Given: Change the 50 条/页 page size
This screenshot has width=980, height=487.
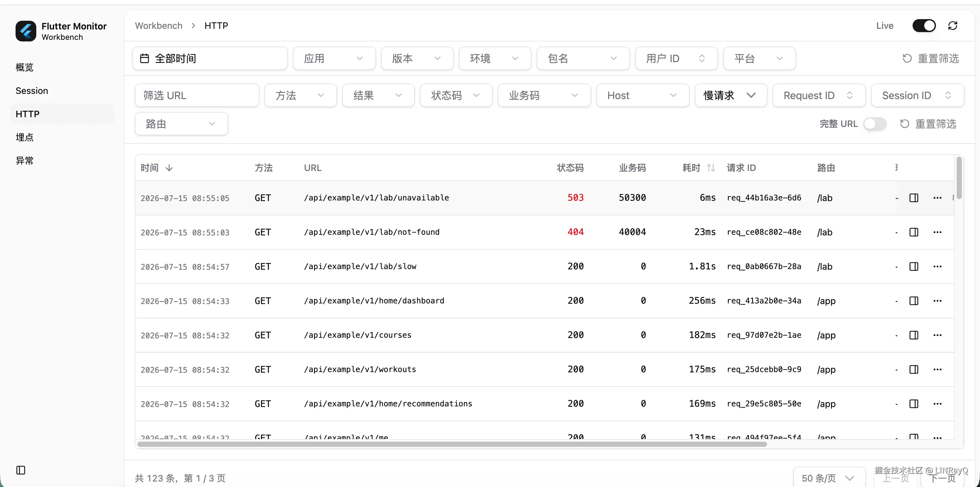Looking at the screenshot, I should tap(829, 478).
